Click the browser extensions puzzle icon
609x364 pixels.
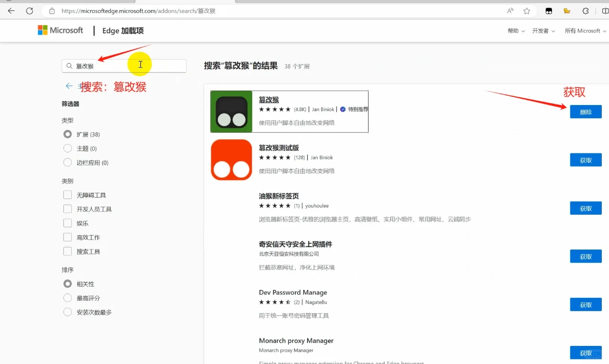[585, 10]
